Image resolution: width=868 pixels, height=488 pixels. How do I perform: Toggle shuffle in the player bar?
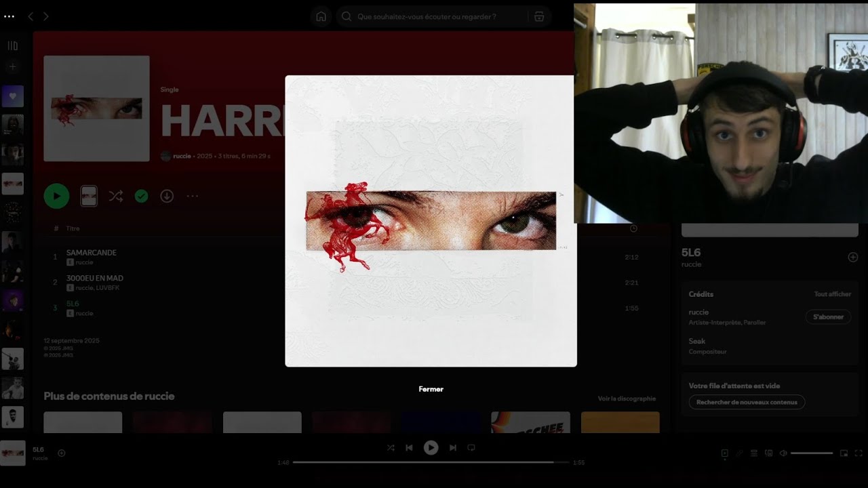[x=391, y=447]
